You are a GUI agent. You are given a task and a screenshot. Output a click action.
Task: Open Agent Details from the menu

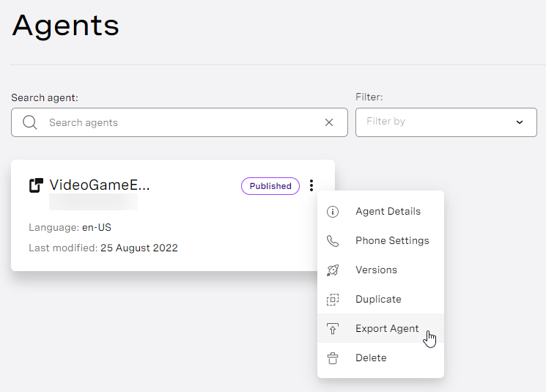click(x=380, y=211)
